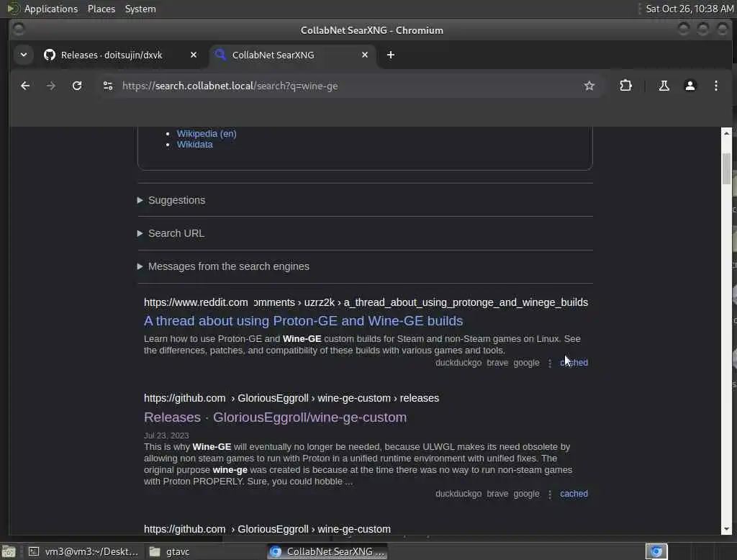This screenshot has width=737, height=560.
Task: Click the forward navigation arrow
Action: (51, 86)
